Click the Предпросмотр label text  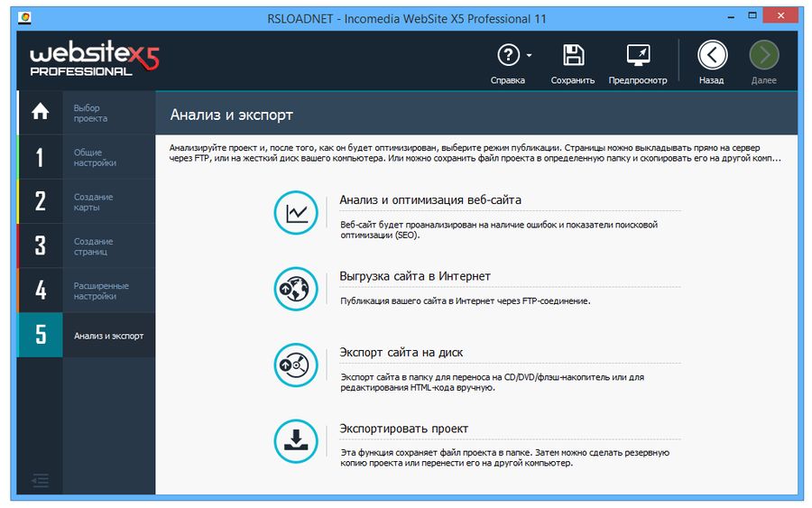coord(638,80)
